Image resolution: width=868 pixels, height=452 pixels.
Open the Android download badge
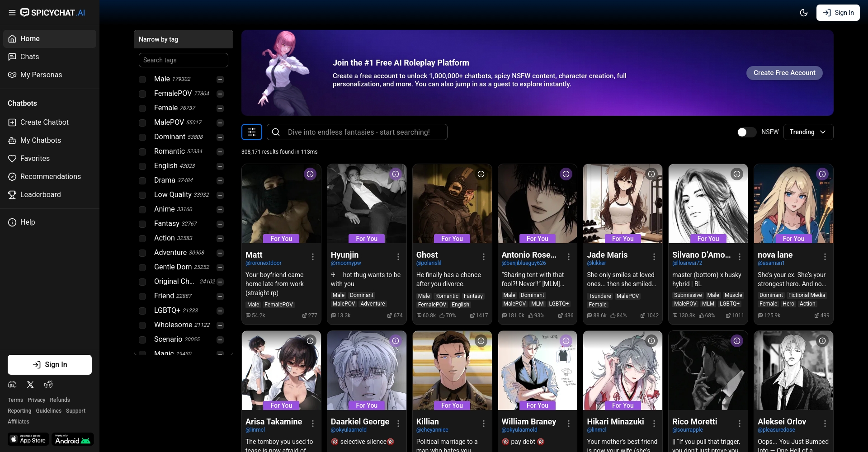click(72, 439)
